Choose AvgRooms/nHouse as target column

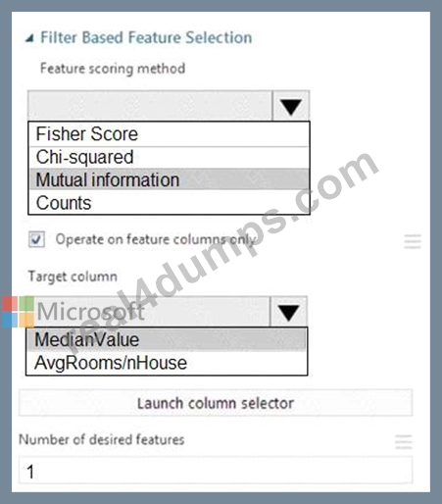tap(167, 363)
